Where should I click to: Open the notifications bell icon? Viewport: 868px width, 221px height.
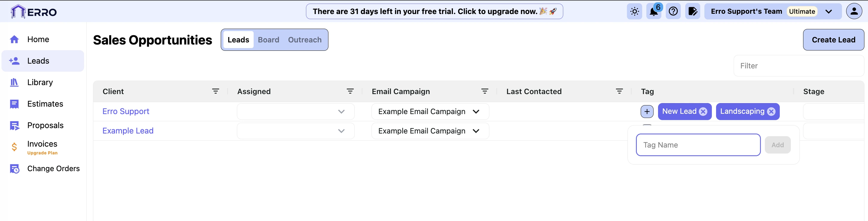[654, 11]
